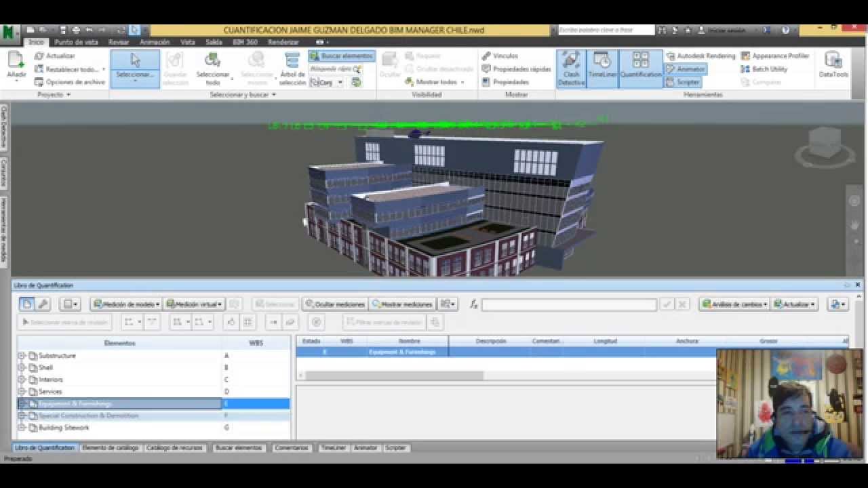Click the Actualizar refresh button
The image size is (868, 488).
coord(55,56)
